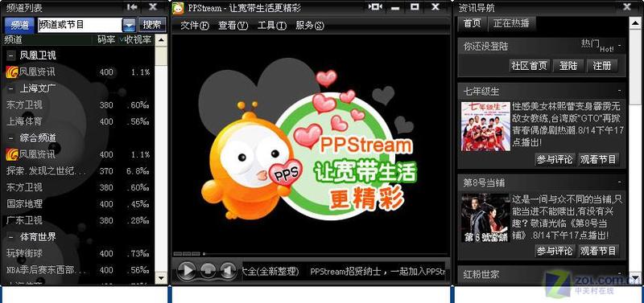
Task: Click the channel list scrollbar down arrow
Action: tap(161, 277)
